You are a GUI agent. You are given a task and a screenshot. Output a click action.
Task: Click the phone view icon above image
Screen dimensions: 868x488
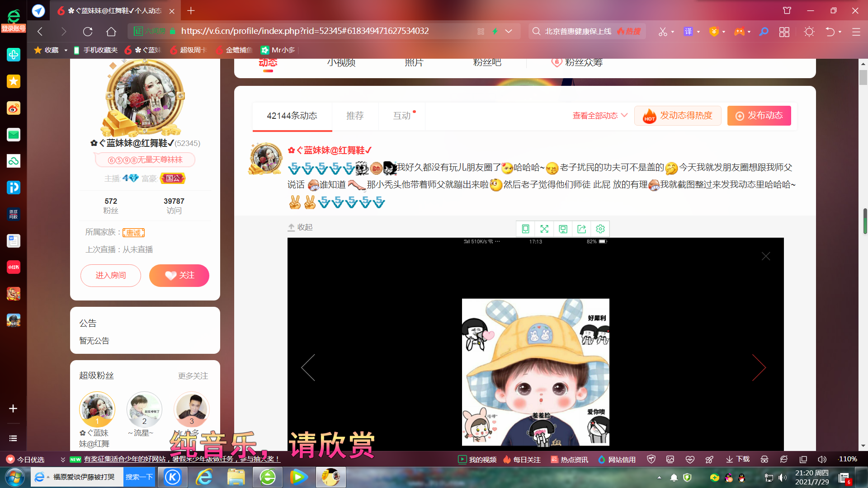(x=525, y=229)
